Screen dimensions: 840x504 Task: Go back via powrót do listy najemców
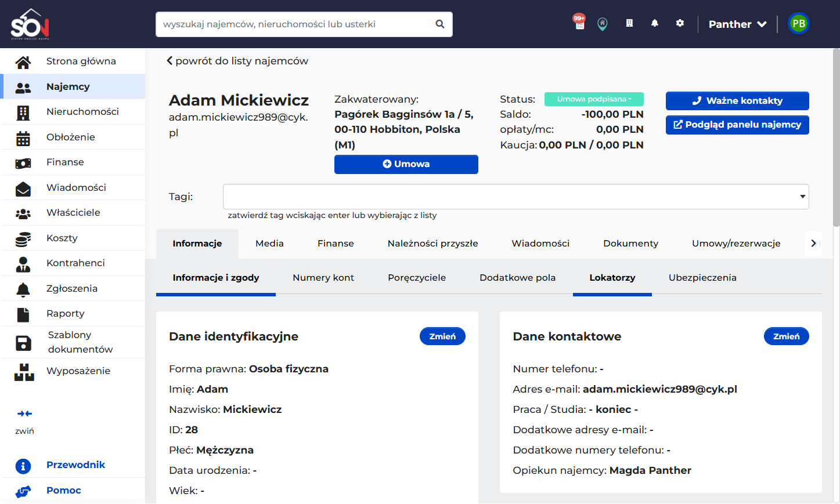[237, 61]
